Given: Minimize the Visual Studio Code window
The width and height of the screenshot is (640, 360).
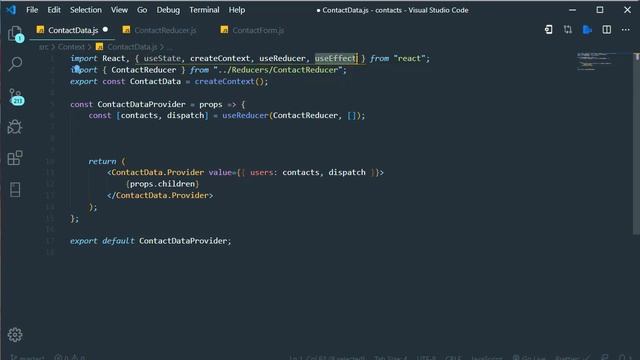Looking at the screenshot, I should tap(573, 10).
